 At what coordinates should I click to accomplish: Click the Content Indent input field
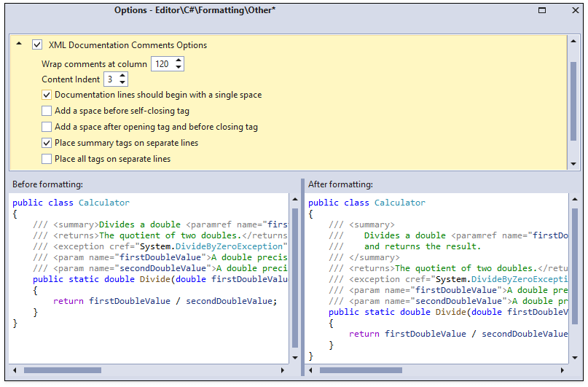pyautogui.click(x=109, y=79)
